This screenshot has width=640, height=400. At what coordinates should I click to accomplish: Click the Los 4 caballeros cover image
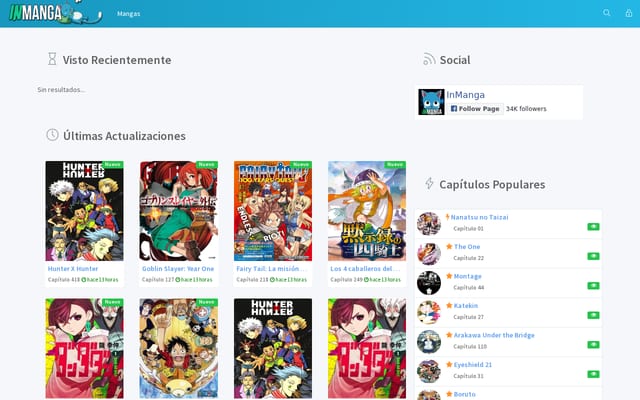tap(367, 211)
